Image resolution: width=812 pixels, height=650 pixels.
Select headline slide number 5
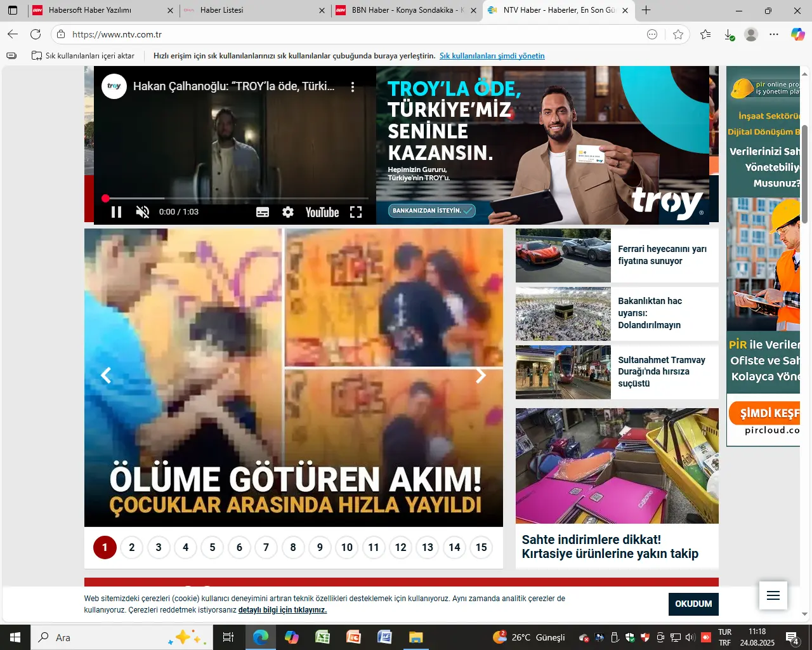click(213, 547)
